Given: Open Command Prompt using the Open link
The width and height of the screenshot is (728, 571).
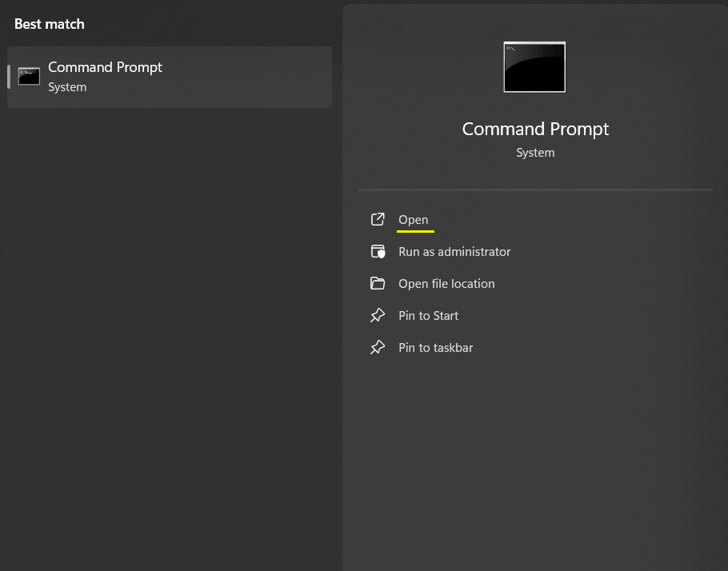Looking at the screenshot, I should (x=414, y=219).
